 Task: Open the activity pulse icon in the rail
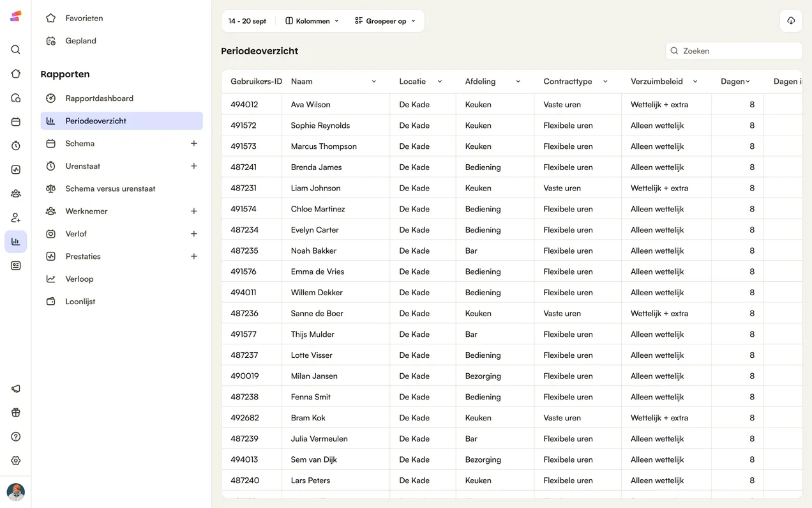[x=16, y=170]
